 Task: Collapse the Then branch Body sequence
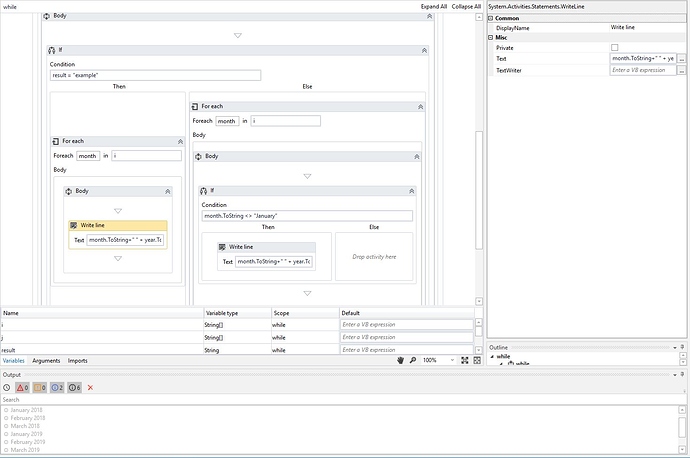point(168,191)
